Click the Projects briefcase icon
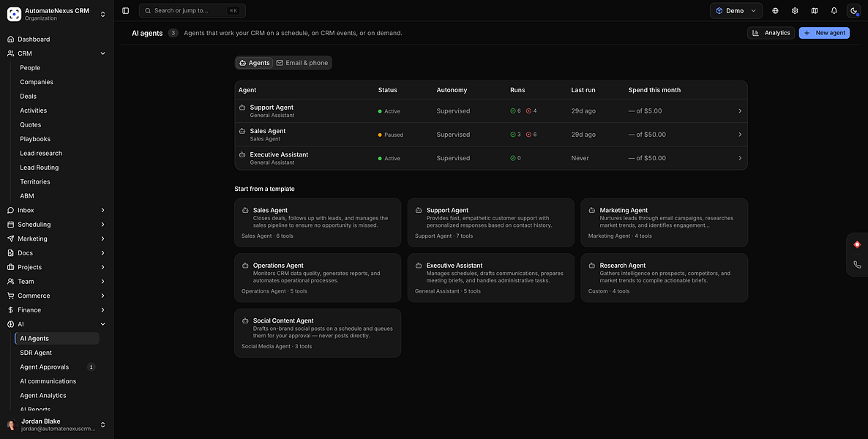This screenshot has width=868, height=439. (x=10, y=267)
